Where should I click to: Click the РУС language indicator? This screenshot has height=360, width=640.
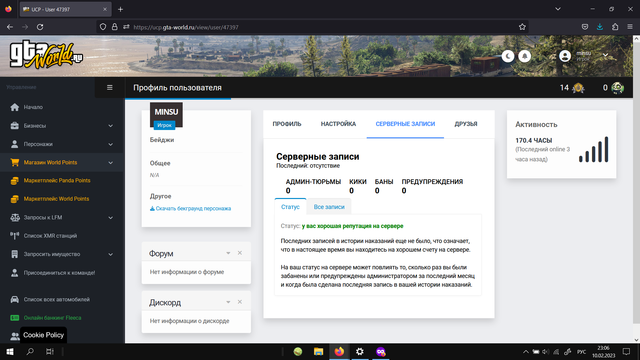[582, 352]
